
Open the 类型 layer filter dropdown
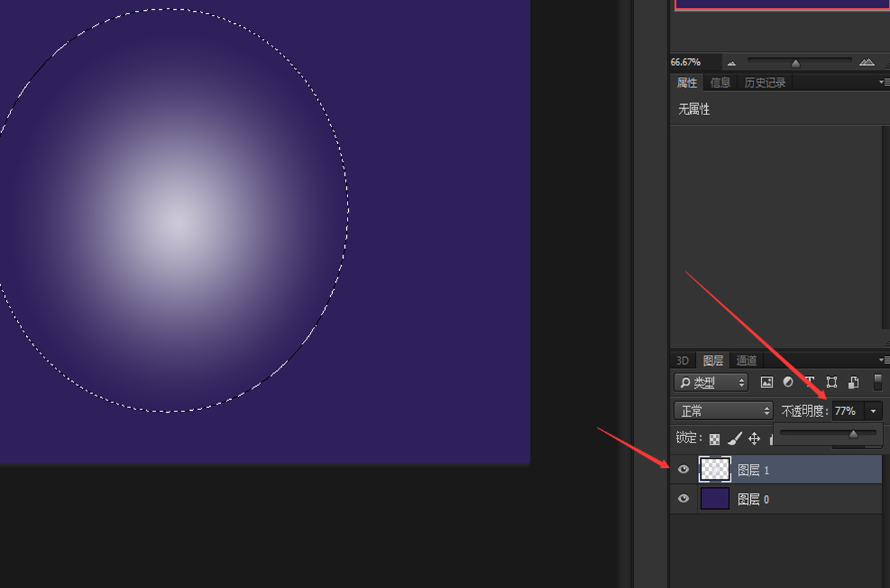click(711, 382)
